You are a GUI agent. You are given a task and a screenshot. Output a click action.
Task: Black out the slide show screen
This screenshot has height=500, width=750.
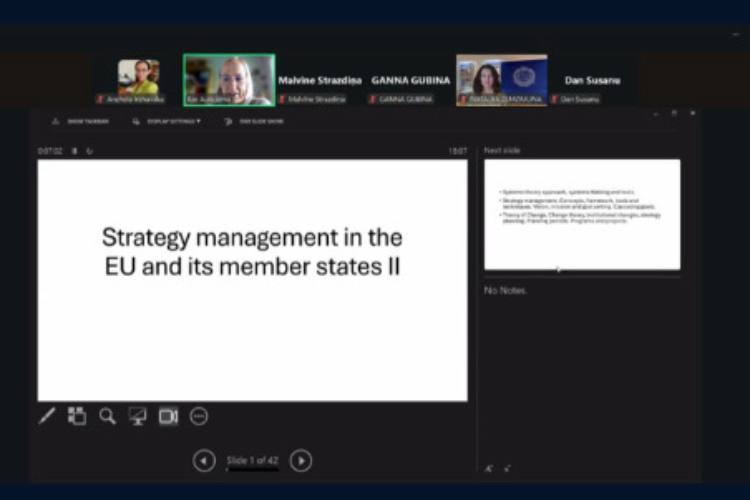[137, 416]
